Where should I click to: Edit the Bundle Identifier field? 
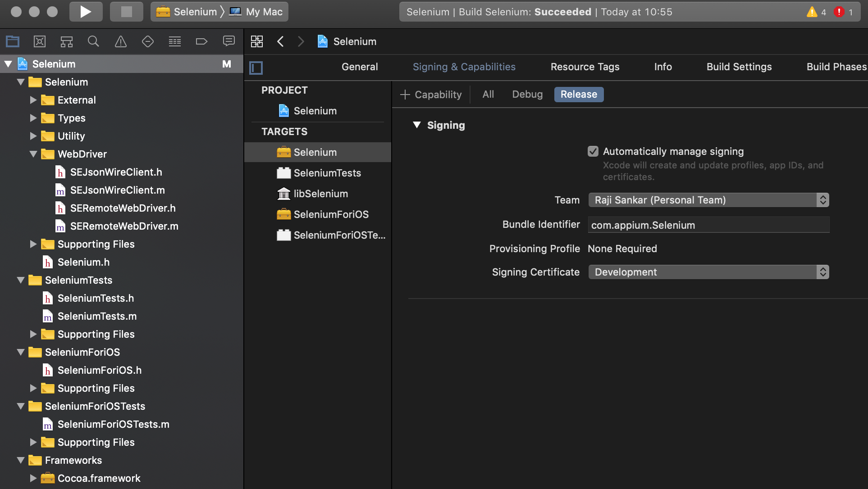(x=708, y=225)
